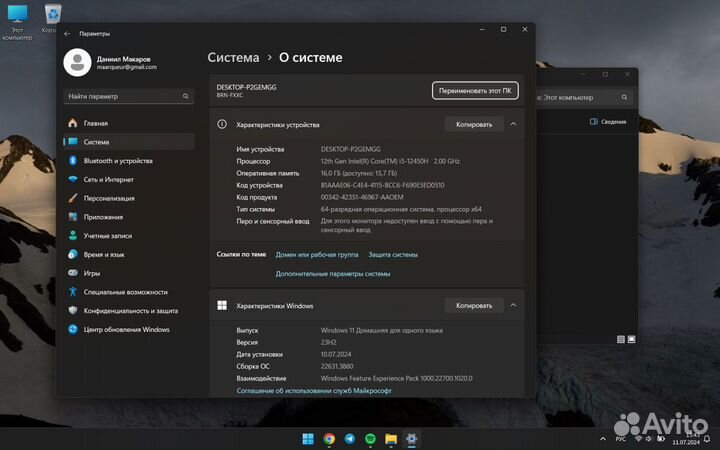The height and width of the screenshot is (450, 720).
Task: Click the Версия value 23H2
Action: [328, 342]
